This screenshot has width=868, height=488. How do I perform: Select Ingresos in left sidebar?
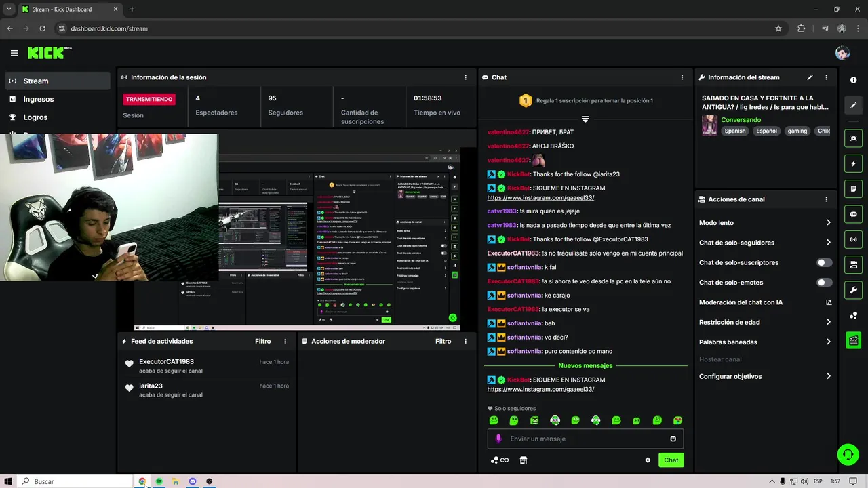click(58, 99)
